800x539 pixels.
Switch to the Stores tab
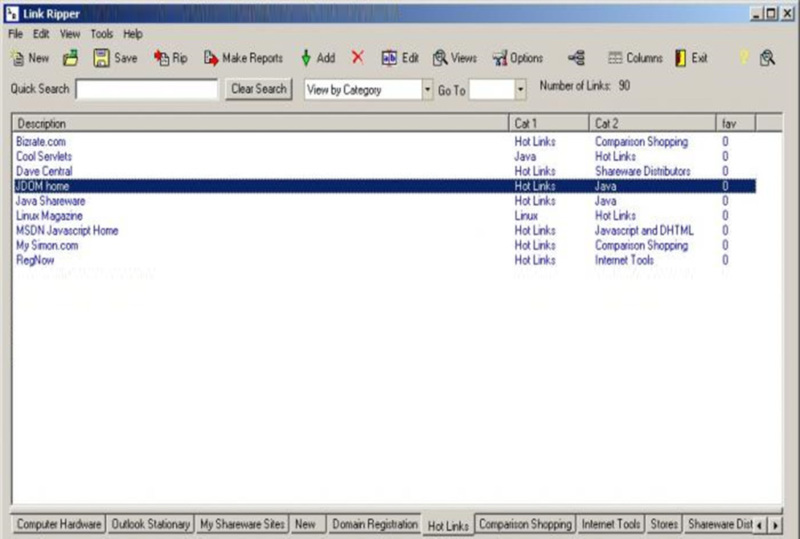(x=664, y=524)
